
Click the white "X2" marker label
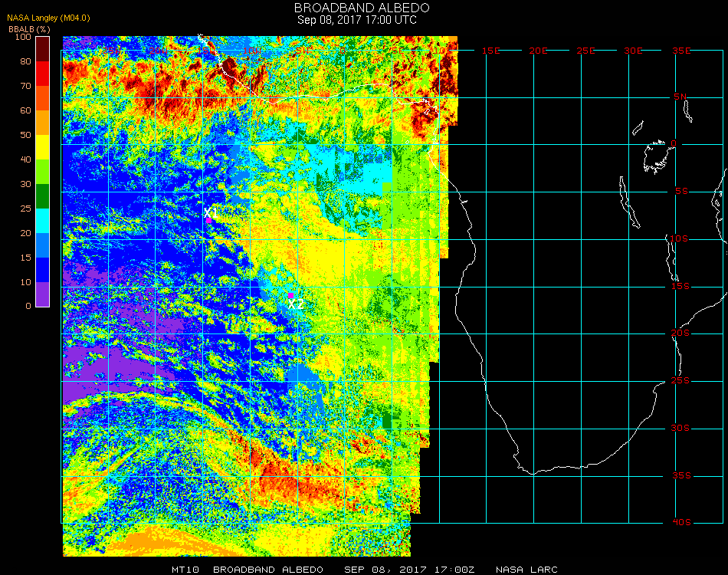click(x=296, y=304)
